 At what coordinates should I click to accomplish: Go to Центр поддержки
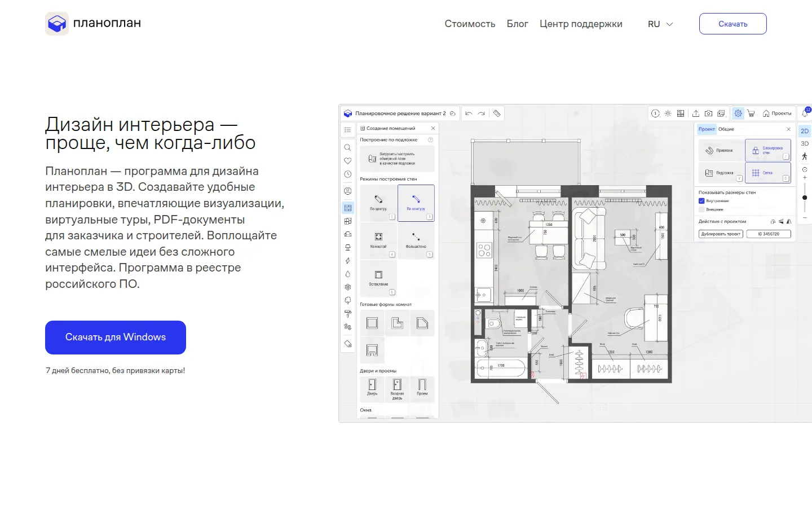click(581, 24)
